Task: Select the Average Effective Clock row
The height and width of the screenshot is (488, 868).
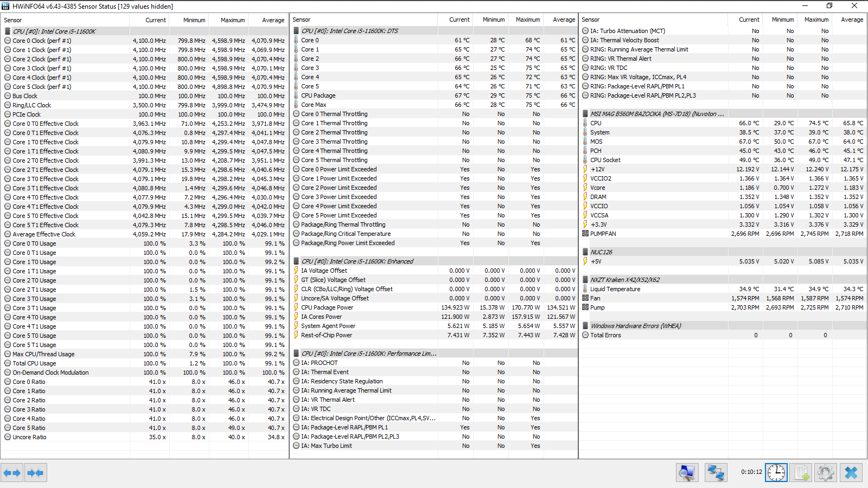Action: pyautogui.click(x=144, y=234)
